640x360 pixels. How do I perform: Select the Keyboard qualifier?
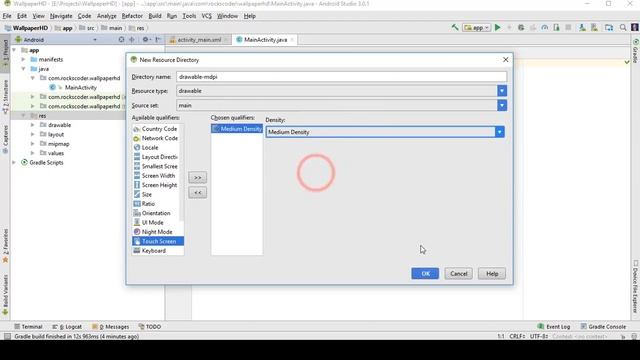(158, 251)
